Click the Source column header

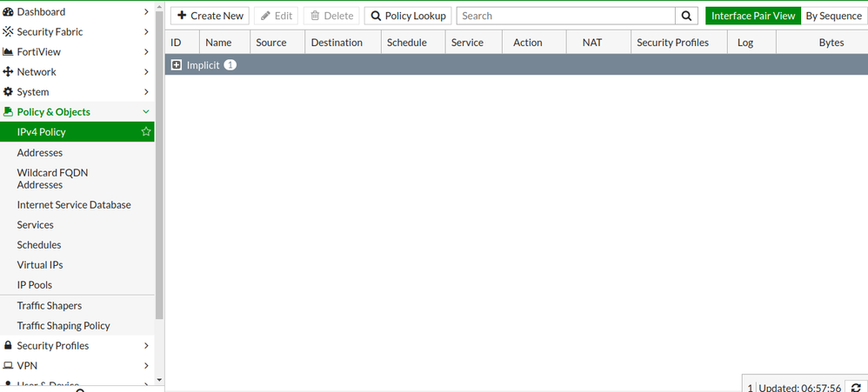[x=277, y=43]
